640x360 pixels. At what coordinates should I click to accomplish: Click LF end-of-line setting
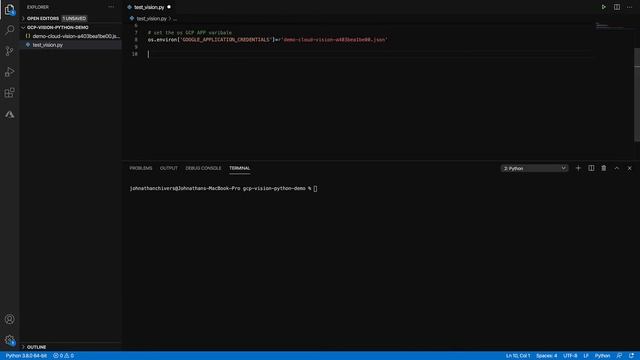tap(586, 356)
